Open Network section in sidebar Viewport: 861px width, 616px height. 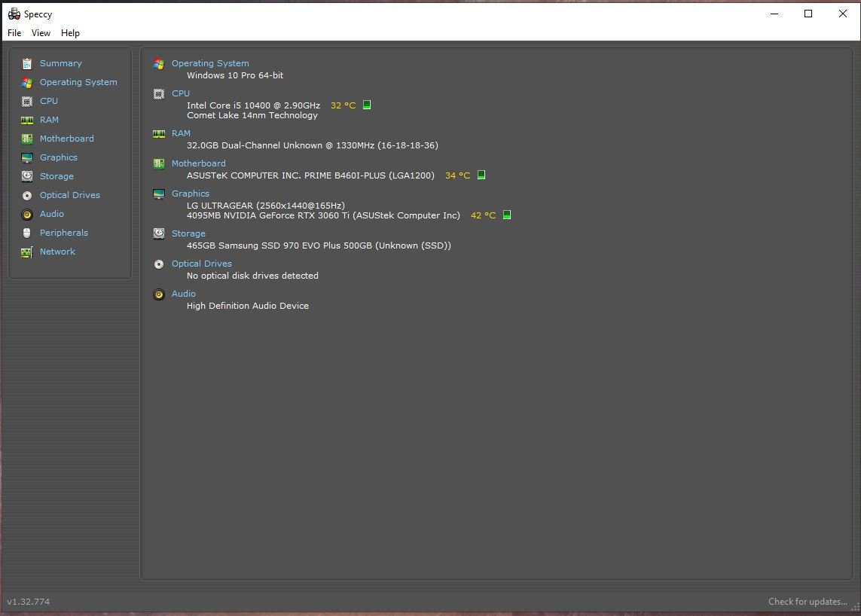click(58, 252)
